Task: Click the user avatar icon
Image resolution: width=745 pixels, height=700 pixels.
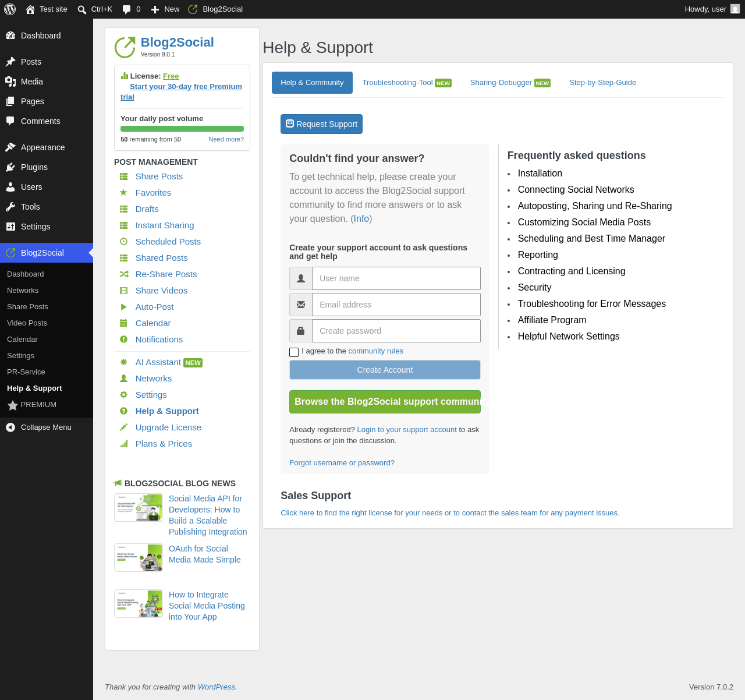Action: [x=735, y=9]
